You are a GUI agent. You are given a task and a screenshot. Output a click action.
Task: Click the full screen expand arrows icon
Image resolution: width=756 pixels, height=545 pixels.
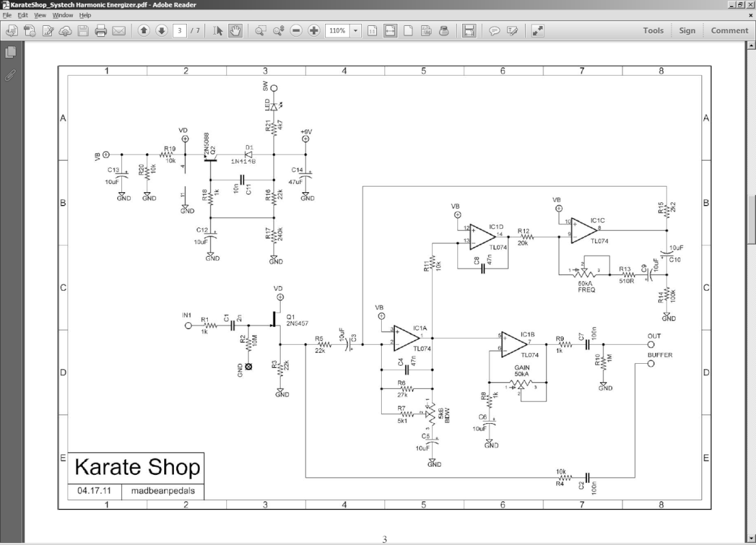(537, 31)
